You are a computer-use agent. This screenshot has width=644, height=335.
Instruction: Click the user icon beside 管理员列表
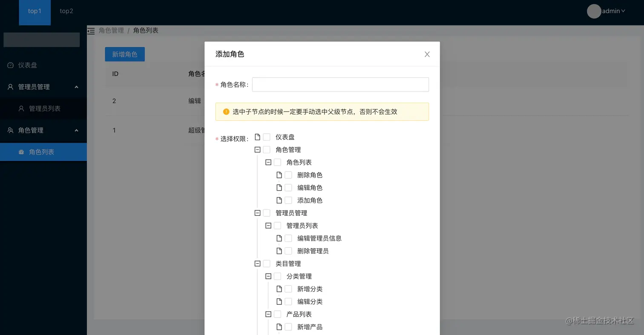coord(21,109)
